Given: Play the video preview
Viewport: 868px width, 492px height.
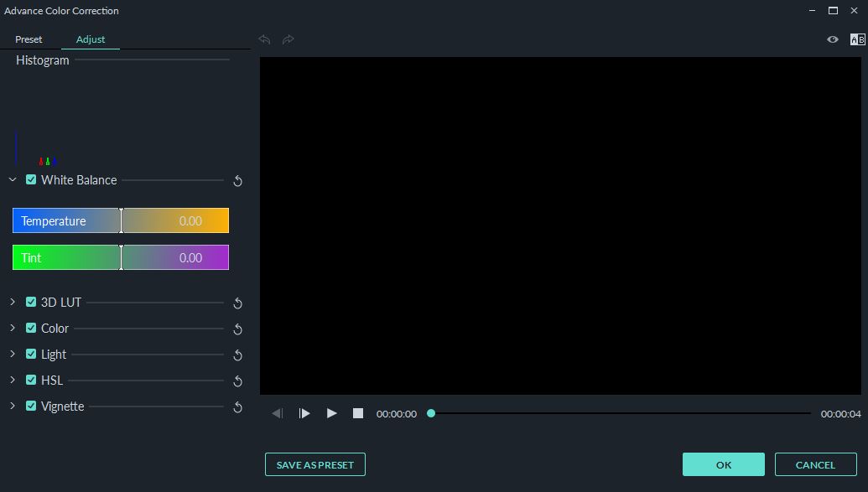Looking at the screenshot, I should click(331, 413).
